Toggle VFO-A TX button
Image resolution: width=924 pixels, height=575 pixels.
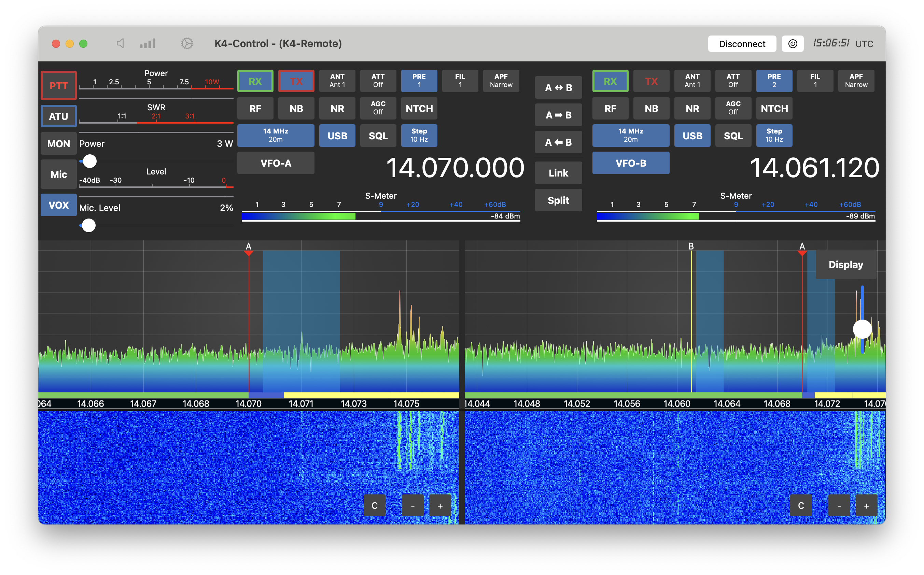(x=296, y=81)
